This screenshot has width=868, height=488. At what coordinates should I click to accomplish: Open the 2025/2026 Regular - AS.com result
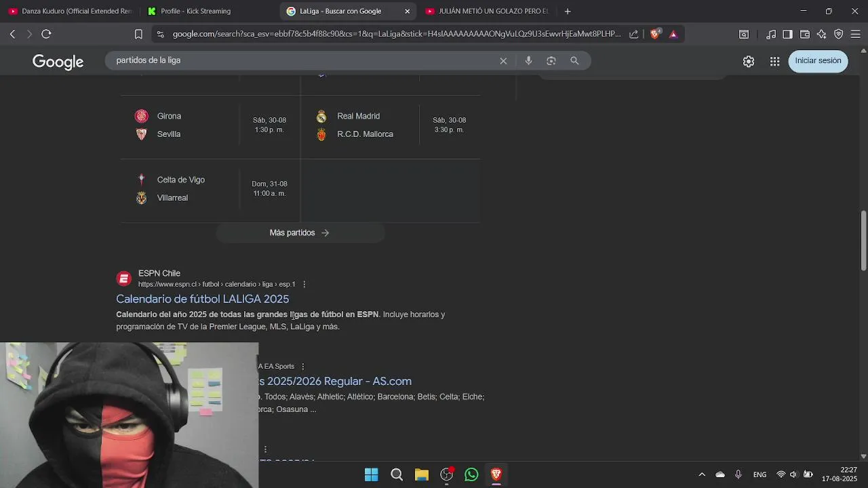tap(335, 381)
